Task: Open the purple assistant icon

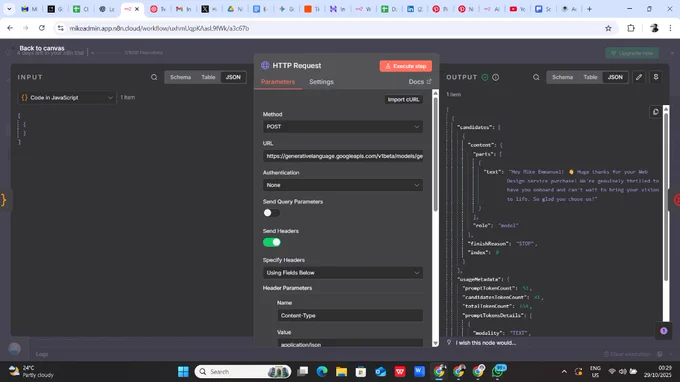Action: (664, 331)
